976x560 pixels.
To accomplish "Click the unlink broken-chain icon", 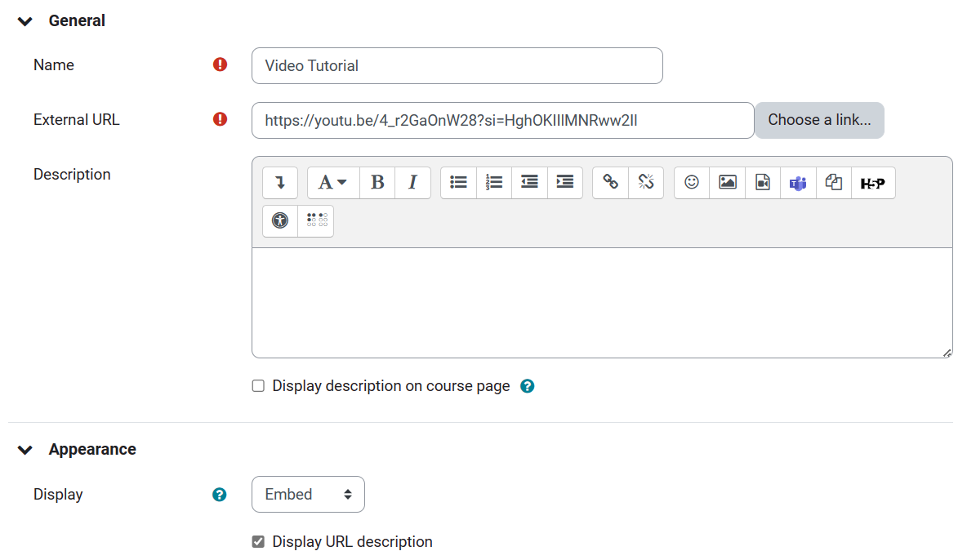I will coord(646,183).
